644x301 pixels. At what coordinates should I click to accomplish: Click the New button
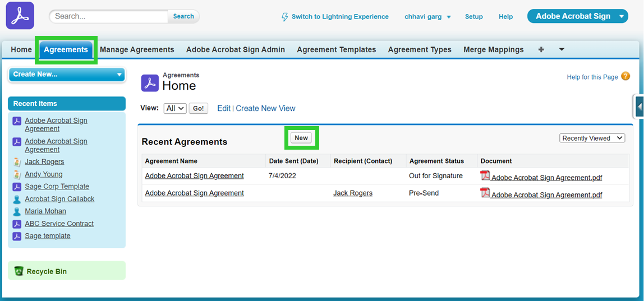[x=301, y=138]
